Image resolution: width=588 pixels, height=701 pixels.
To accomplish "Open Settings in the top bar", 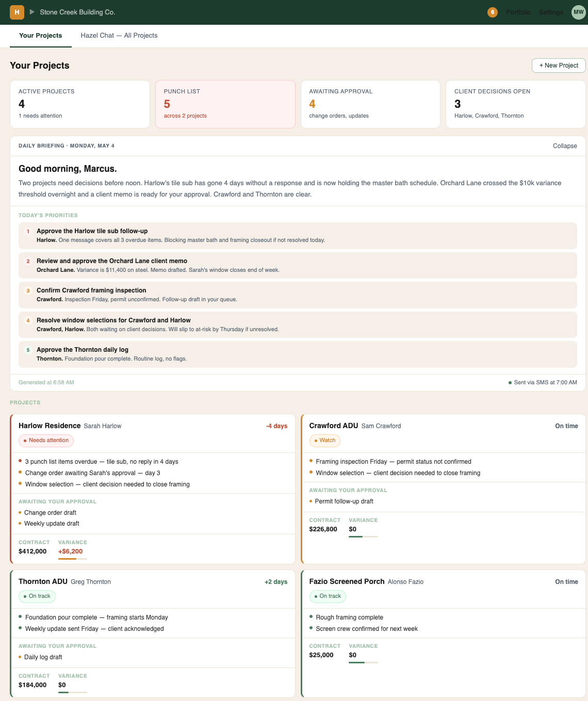I will [x=551, y=12].
